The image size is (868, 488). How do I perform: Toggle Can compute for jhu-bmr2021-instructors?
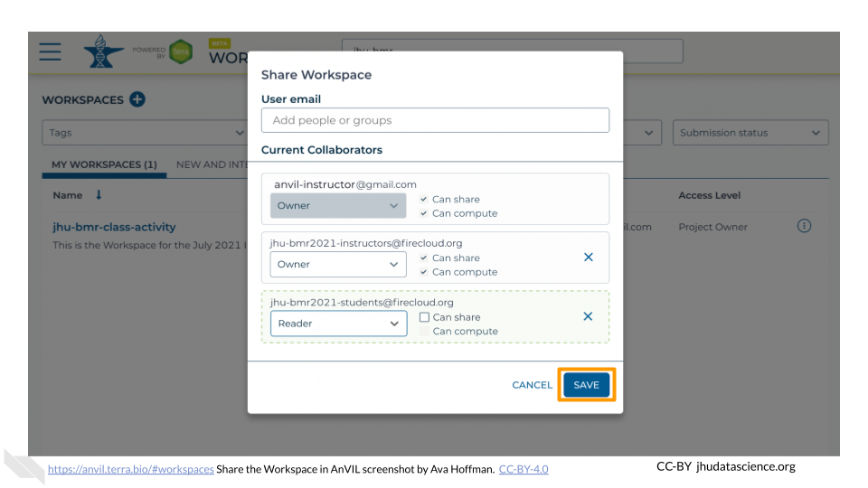pos(423,272)
